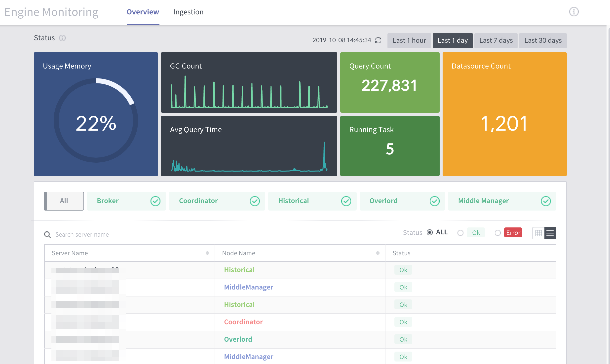Click the Broker check status icon

click(x=155, y=201)
